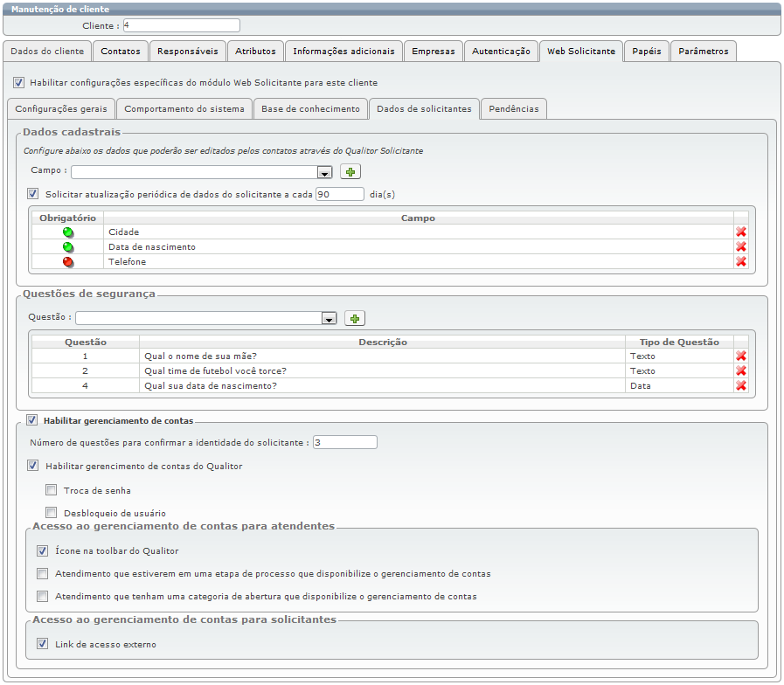
Task: Switch to Dados do cliente tab
Action: point(47,51)
